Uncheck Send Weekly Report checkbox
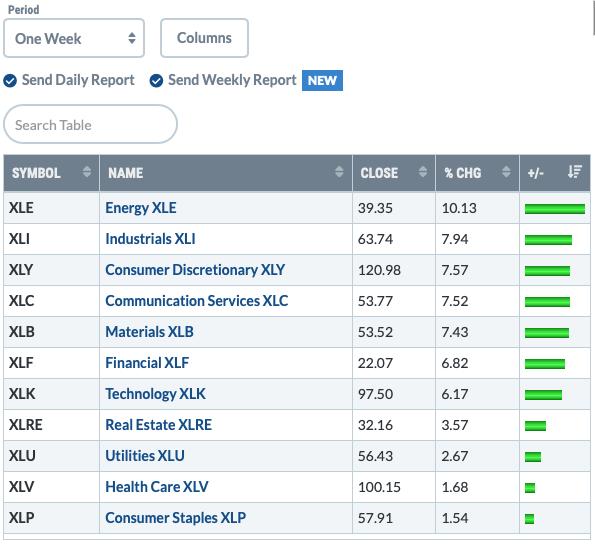 [156, 80]
